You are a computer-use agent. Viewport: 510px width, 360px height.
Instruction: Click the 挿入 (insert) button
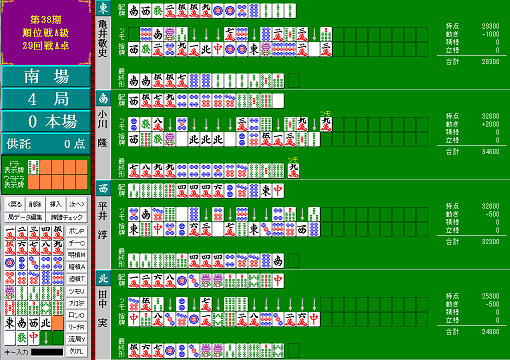56,204
